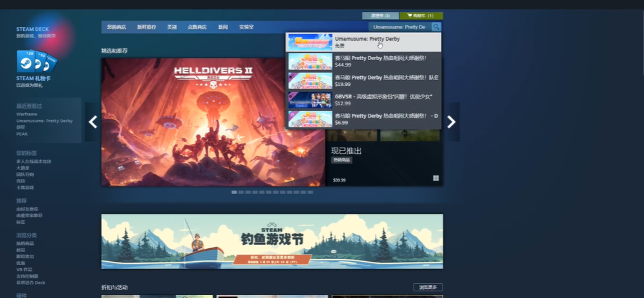Open the 购物车 (1) cart button
Image resolution: width=644 pixels, height=298 pixels.
(421, 16)
